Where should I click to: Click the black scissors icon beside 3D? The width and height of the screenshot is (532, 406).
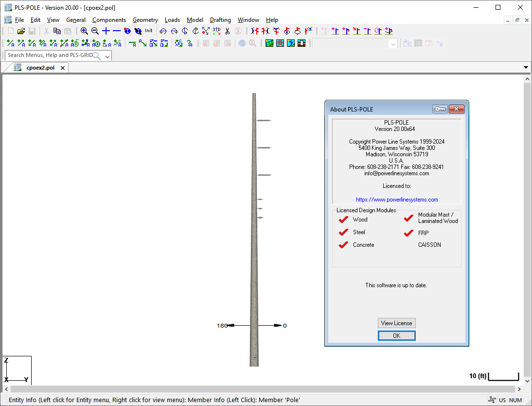pos(227,31)
